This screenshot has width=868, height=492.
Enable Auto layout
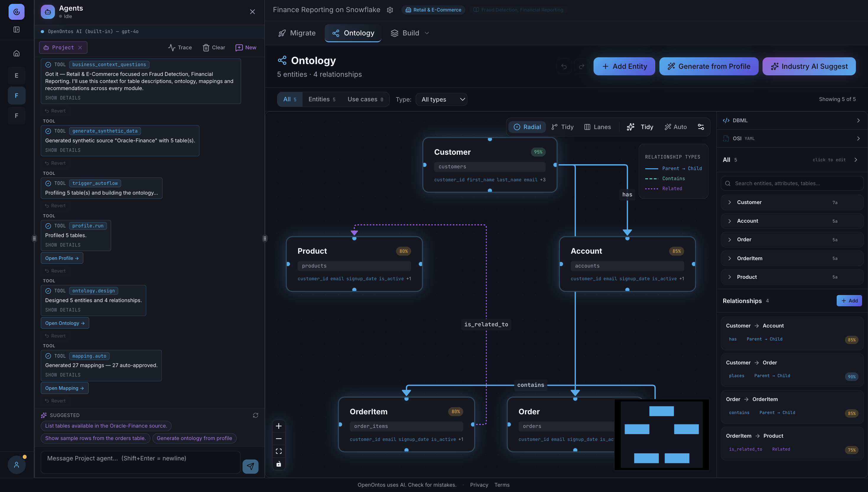coord(676,127)
